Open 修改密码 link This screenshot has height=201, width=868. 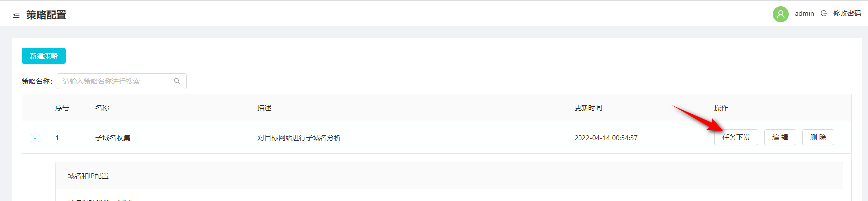pyautogui.click(x=847, y=13)
